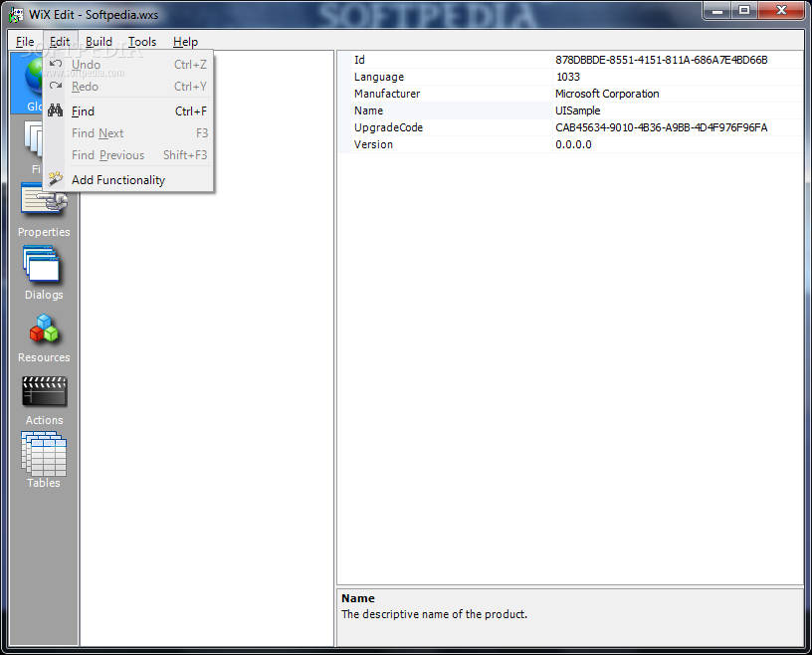This screenshot has width=812, height=655.
Task: Edit the Microsoft Corporation value
Action: tap(607, 94)
